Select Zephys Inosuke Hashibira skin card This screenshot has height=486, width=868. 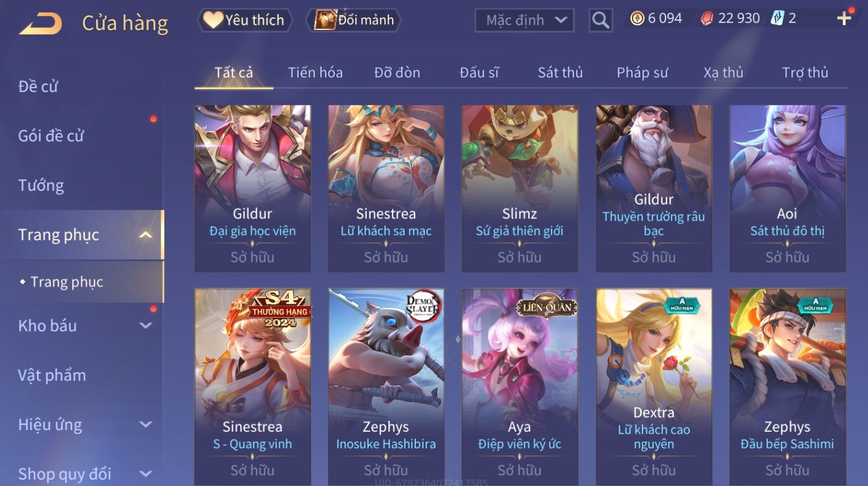click(x=386, y=386)
